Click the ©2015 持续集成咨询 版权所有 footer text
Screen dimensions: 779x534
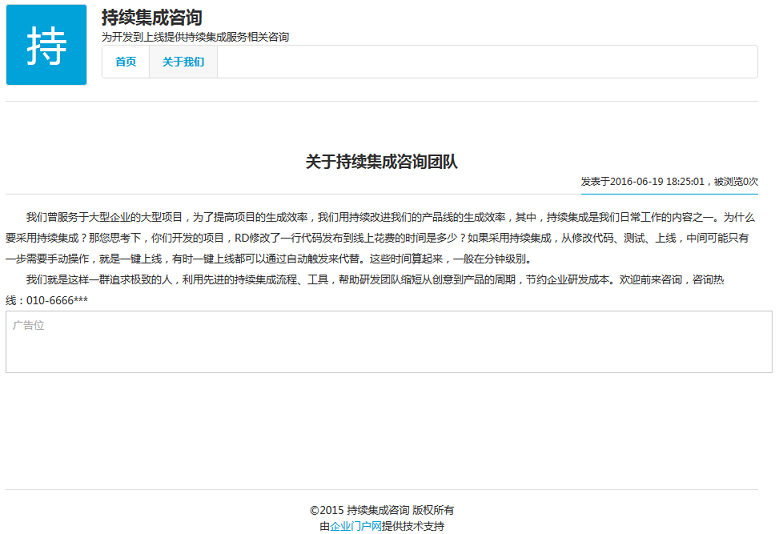pos(382,510)
